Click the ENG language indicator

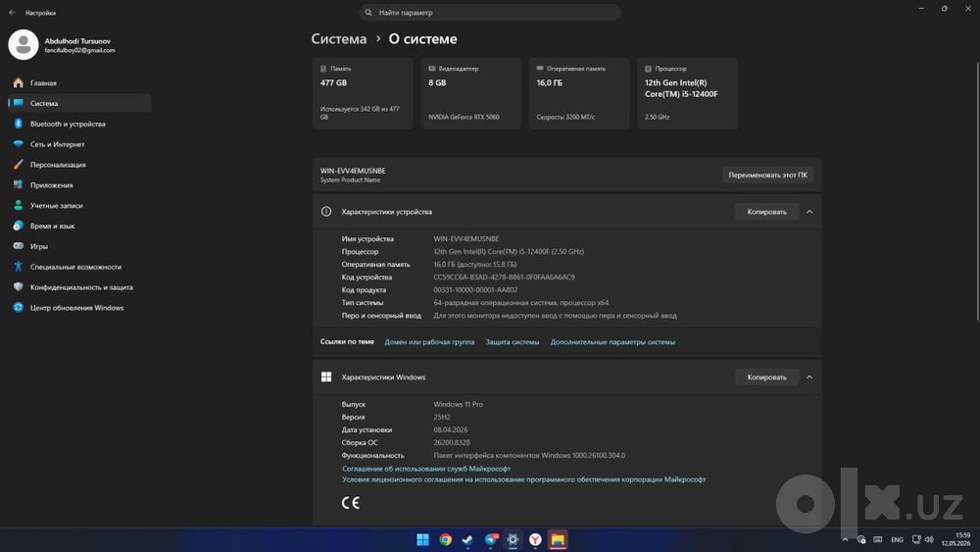point(897,539)
